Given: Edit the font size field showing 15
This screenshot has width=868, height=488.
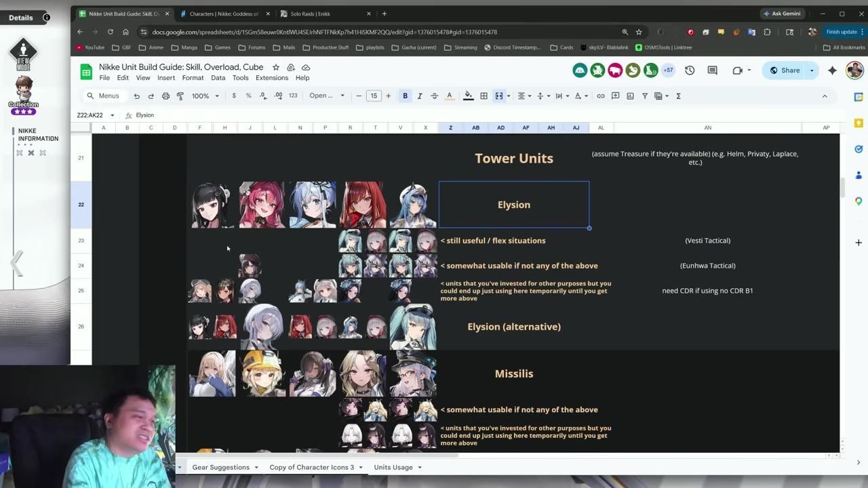Looking at the screenshot, I should tap(374, 96).
